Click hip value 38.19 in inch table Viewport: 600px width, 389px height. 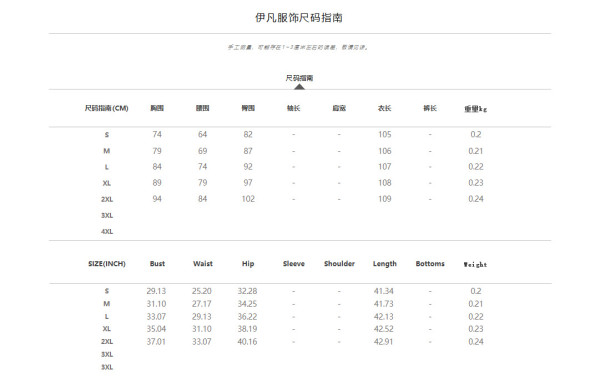pos(247,329)
